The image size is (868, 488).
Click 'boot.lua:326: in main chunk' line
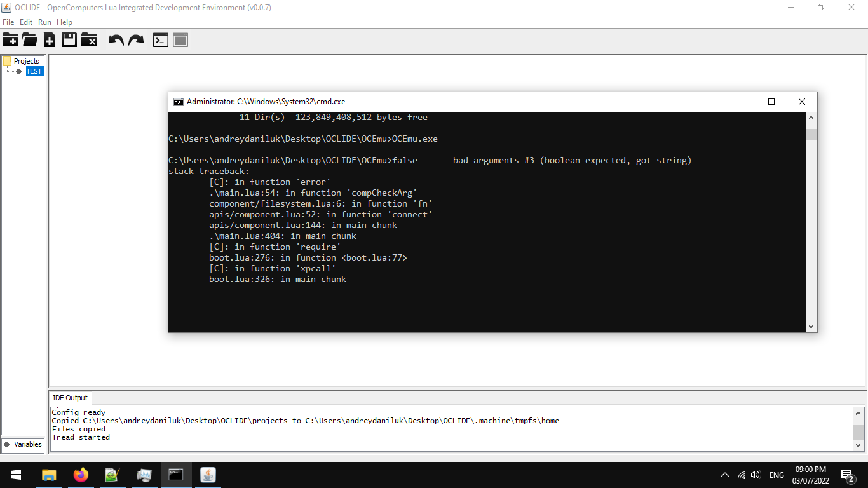click(278, 280)
